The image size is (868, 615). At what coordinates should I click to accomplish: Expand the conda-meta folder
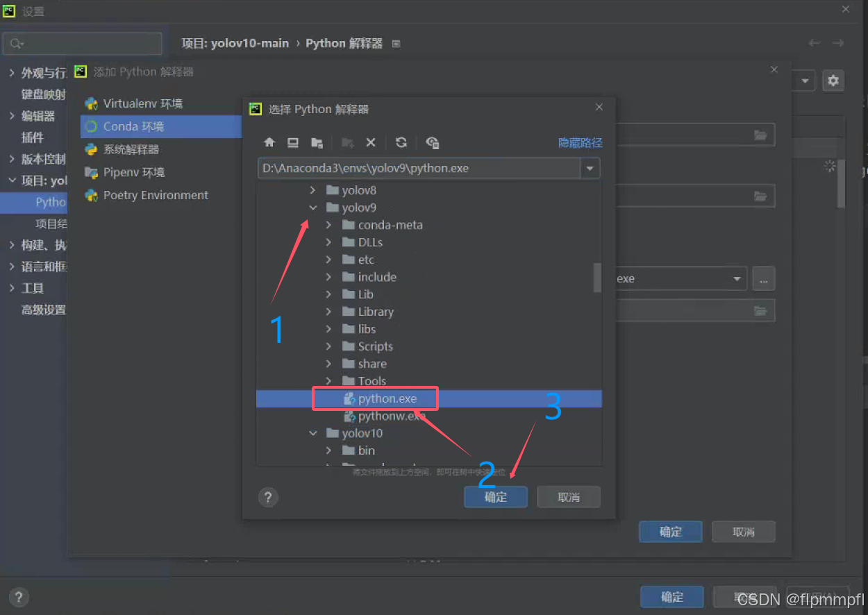[329, 225]
